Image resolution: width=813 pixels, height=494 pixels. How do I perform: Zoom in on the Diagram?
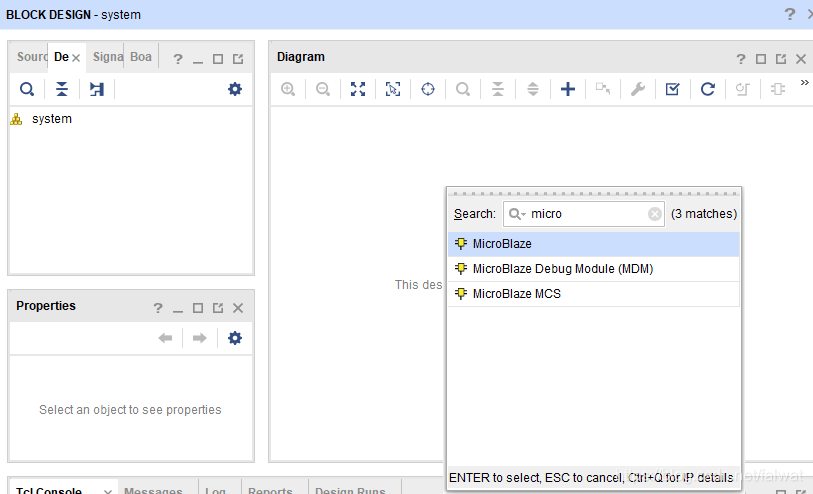(x=288, y=89)
